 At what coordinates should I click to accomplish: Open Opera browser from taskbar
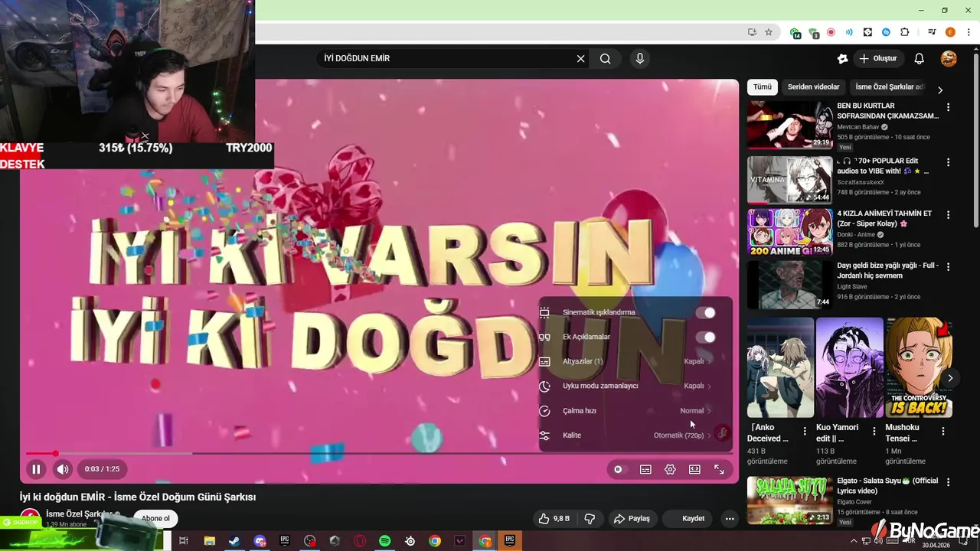click(x=360, y=541)
